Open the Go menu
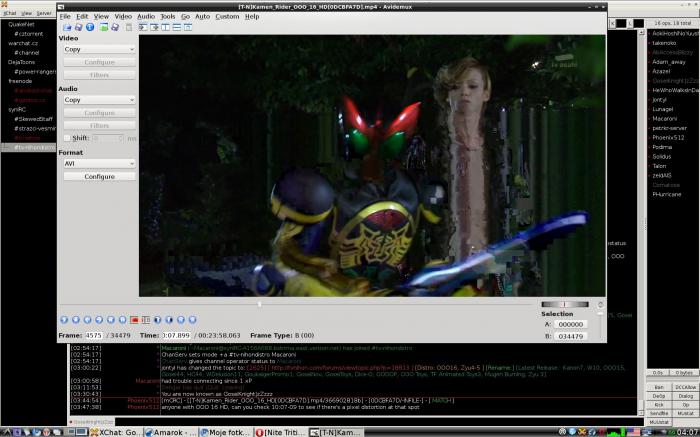 [x=185, y=17]
